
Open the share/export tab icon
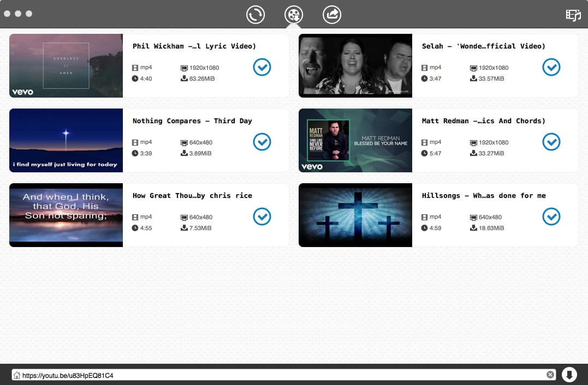(x=332, y=15)
